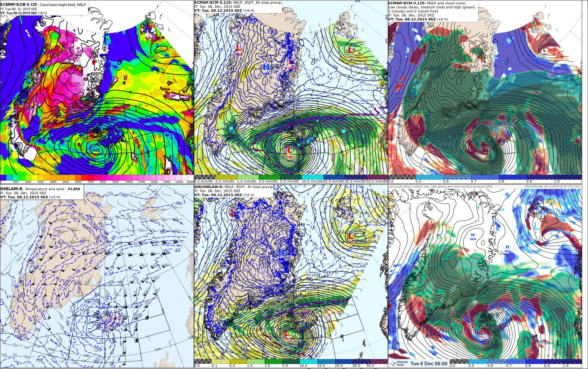This screenshot has width=588, height=369.
Task: Click the red L 949 marker in DMI/HIRLAM cloud map
Action: click(x=482, y=334)
